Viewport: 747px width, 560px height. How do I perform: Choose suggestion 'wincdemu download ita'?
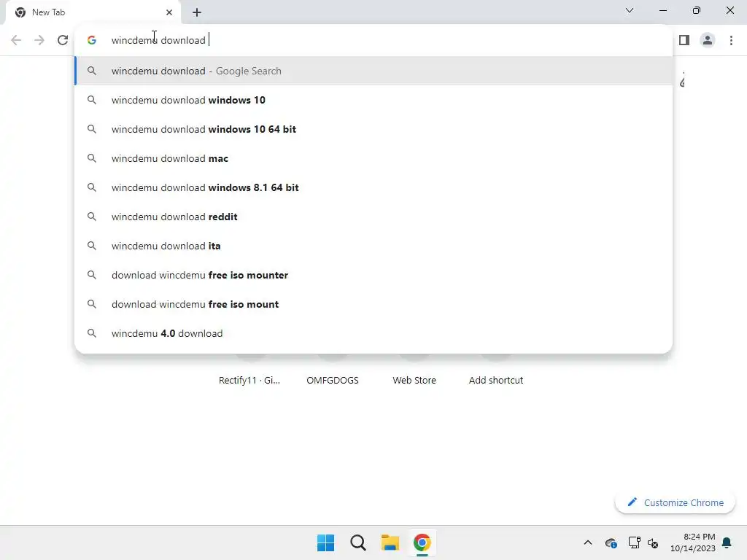[373, 246]
